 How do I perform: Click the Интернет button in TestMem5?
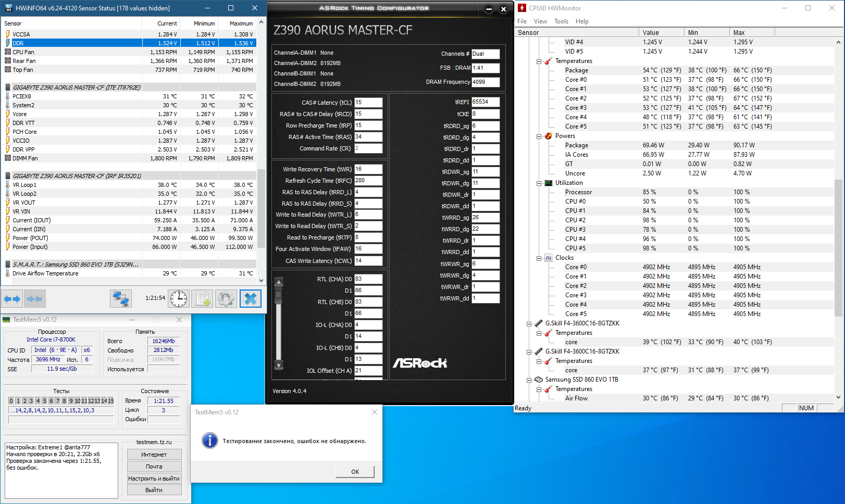[x=154, y=455]
